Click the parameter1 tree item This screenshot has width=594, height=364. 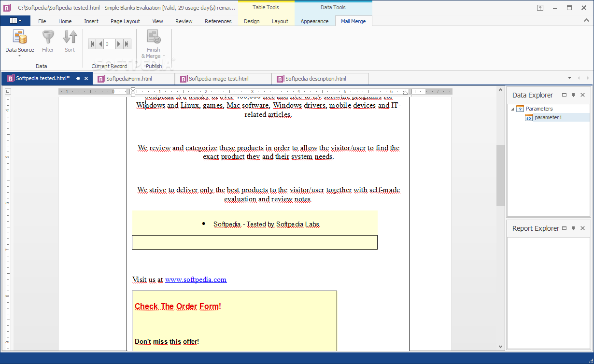548,117
